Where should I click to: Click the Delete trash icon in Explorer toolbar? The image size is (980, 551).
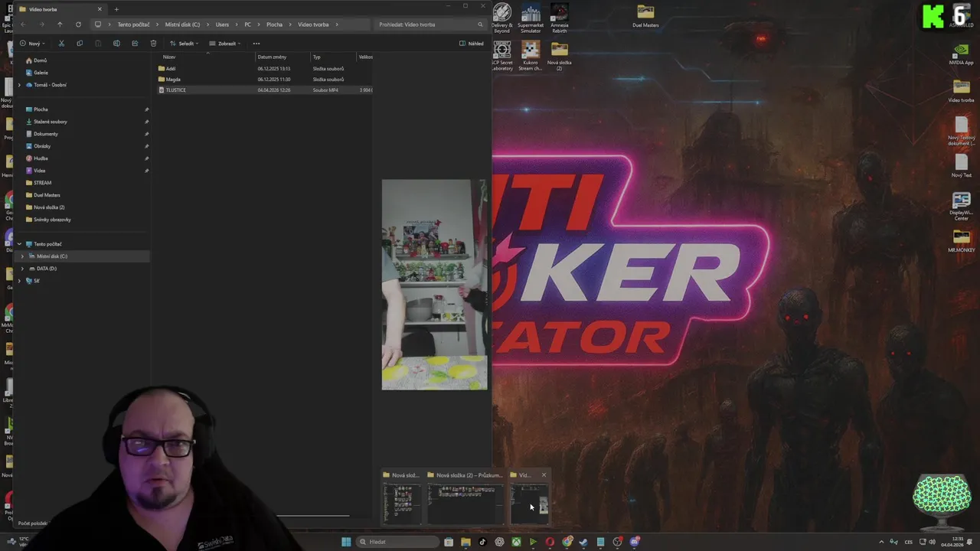153,44
